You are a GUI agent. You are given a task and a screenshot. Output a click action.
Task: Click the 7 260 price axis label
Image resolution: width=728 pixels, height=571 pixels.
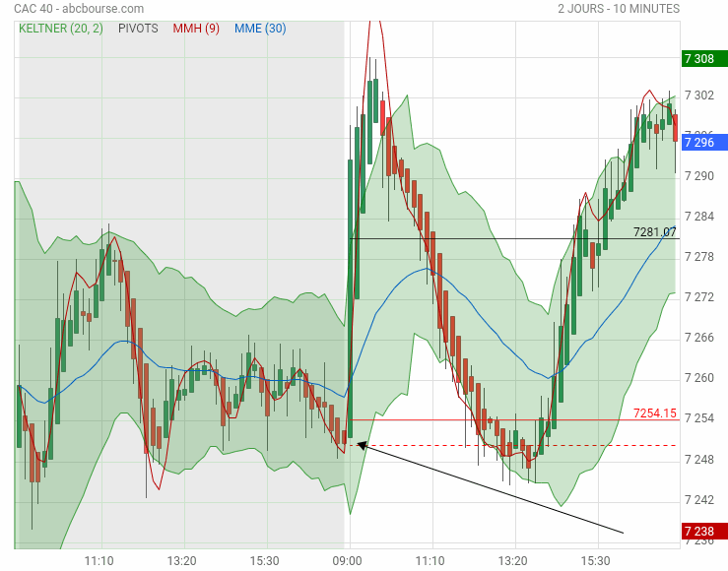coord(699,378)
